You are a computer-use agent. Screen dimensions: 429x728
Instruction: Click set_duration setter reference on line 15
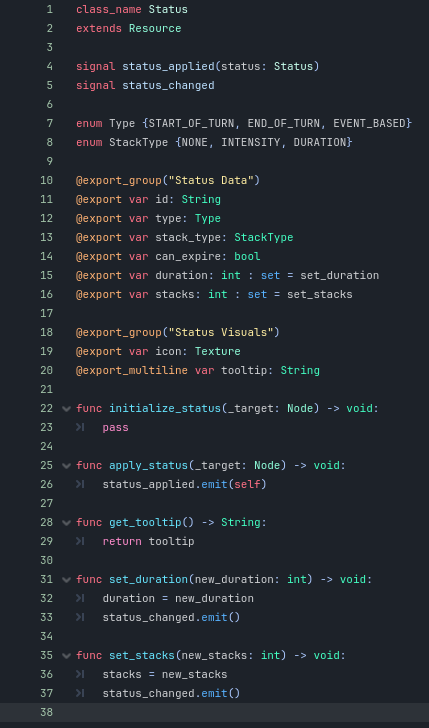click(x=339, y=276)
